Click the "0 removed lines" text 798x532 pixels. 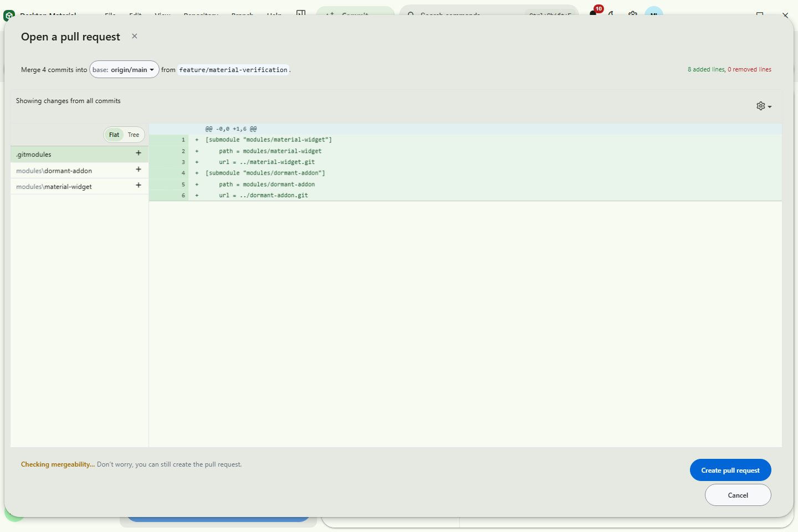point(749,69)
